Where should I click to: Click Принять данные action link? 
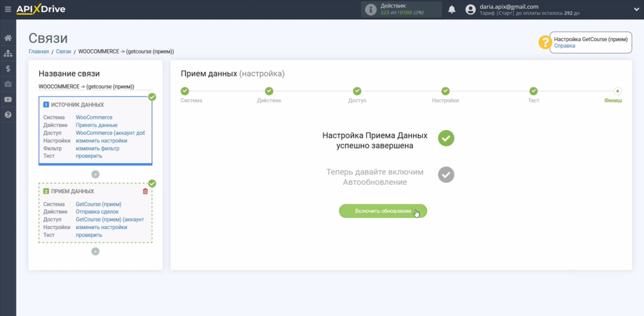pos(97,125)
